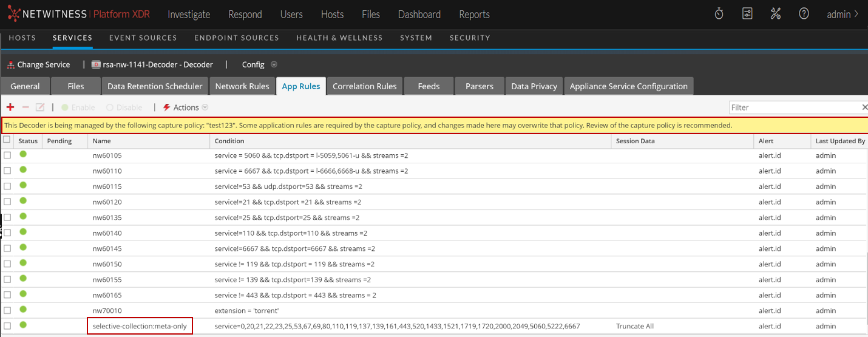
Task: Expand the Config dropdown menu
Action: pos(274,64)
